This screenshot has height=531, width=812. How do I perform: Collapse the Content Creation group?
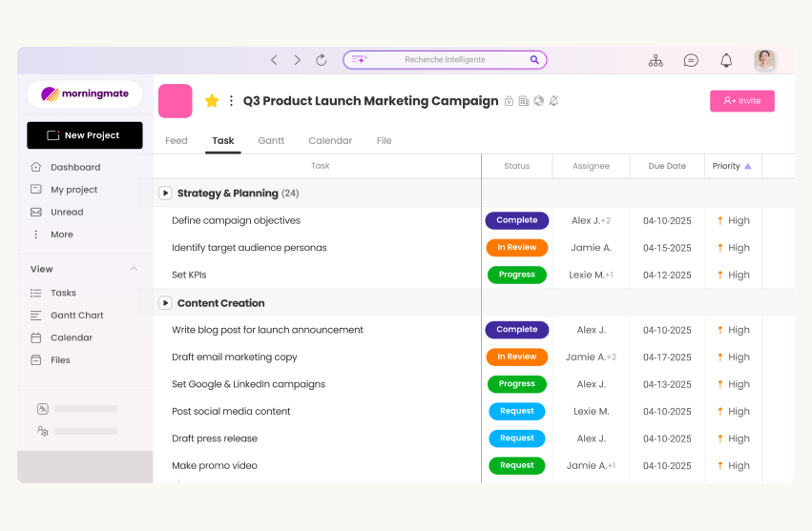(x=165, y=303)
